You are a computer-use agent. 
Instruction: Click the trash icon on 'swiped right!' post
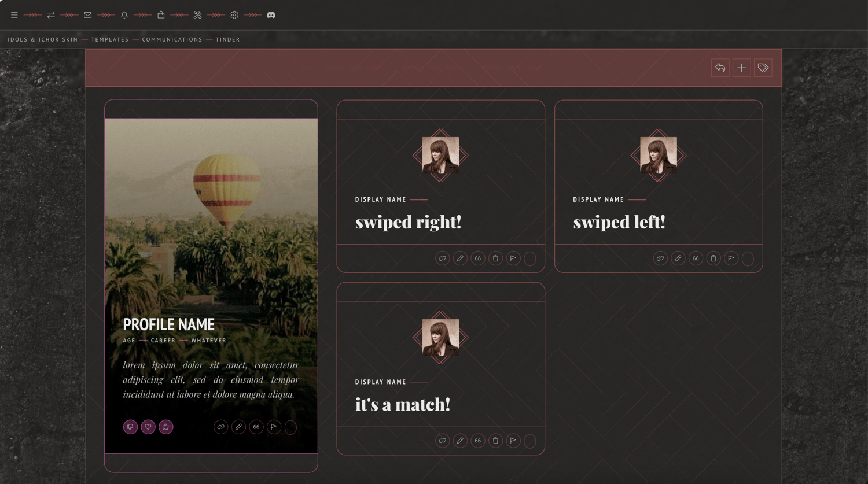tap(495, 258)
